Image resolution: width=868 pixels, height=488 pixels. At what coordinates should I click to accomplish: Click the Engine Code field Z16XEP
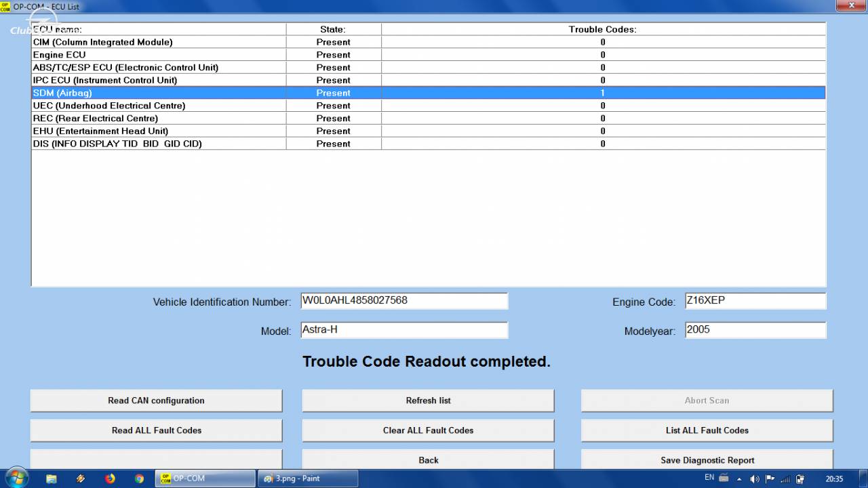coord(755,301)
